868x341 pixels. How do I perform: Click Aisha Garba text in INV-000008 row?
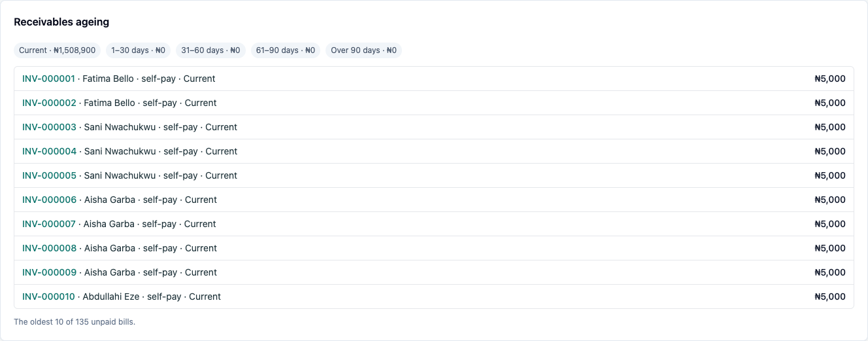[110, 248]
